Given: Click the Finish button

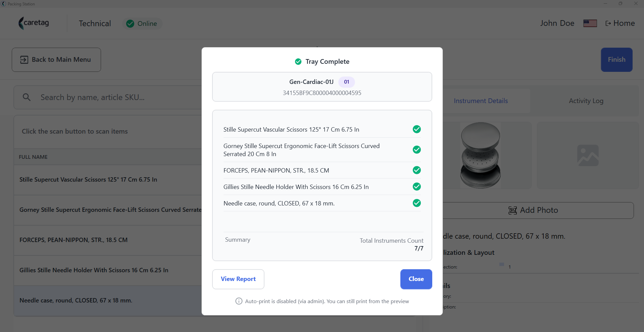Looking at the screenshot, I should (617, 60).
